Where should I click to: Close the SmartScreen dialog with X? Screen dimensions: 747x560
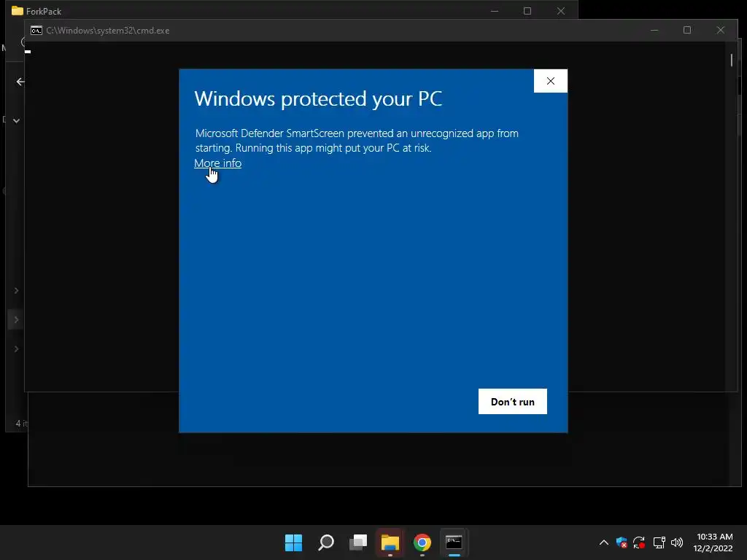coord(551,81)
